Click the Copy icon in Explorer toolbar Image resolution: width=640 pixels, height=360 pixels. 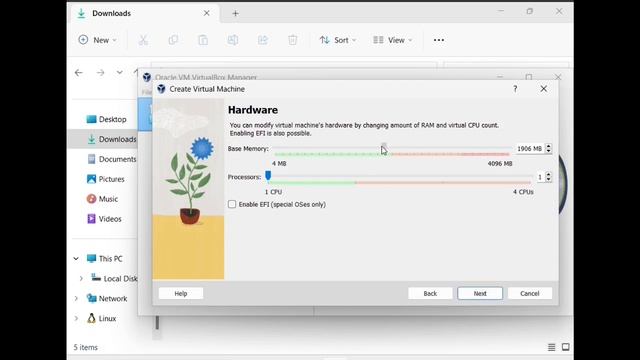pyautogui.click(x=173, y=40)
